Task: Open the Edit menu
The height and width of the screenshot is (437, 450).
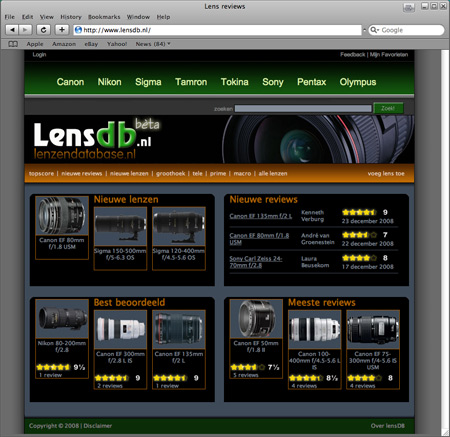Action: 28,17
